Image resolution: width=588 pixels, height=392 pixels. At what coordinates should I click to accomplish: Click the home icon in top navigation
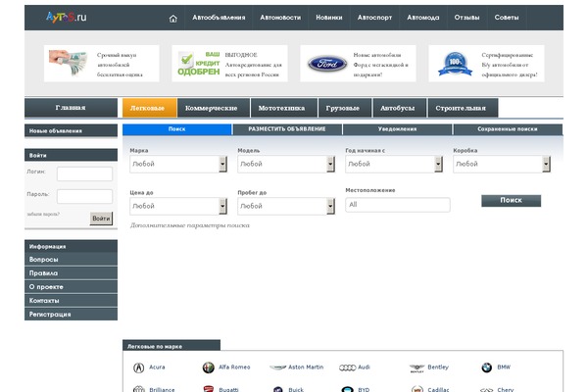tap(172, 18)
